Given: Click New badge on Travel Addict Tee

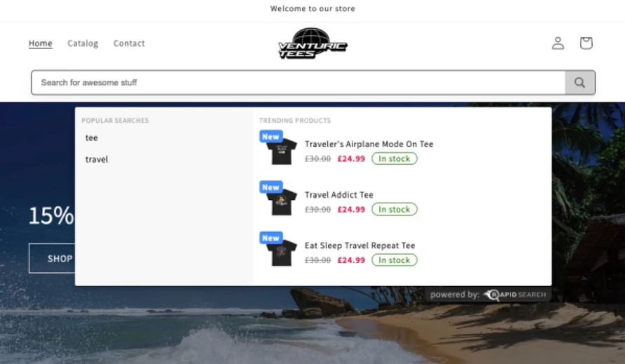Looking at the screenshot, I should click(x=271, y=187).
